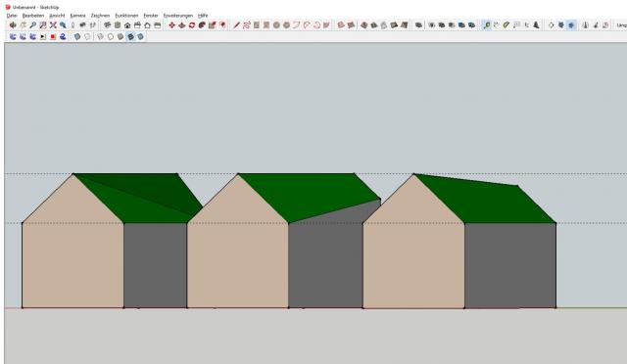Toggle Back Edges display style

coord(87,37)
